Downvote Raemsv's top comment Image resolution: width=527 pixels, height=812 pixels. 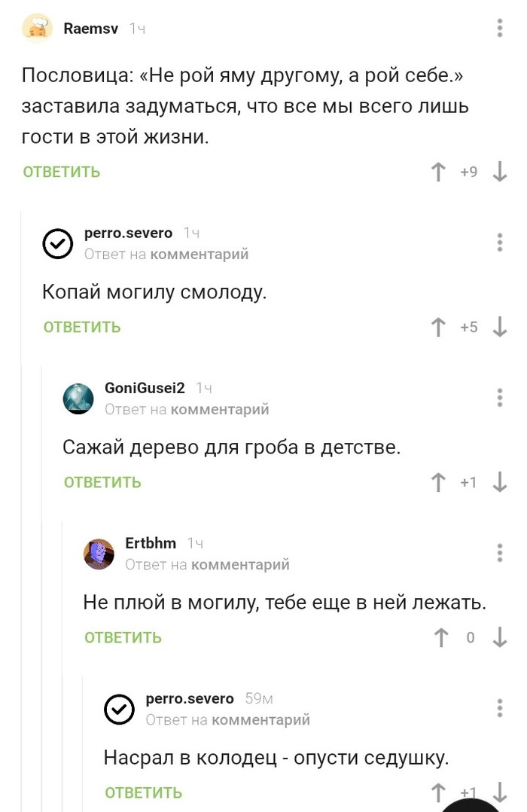click(x=499, y=172)
